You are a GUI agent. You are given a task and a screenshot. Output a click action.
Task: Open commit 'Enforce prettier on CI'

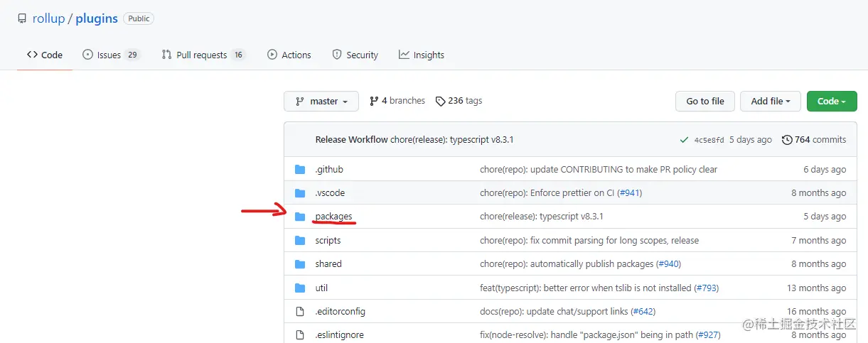pyautogui.click(x=547, y=193)
